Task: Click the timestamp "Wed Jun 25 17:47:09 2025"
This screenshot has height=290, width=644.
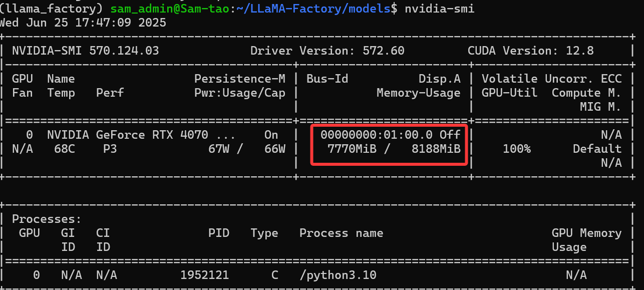Action: coord(83,23)
